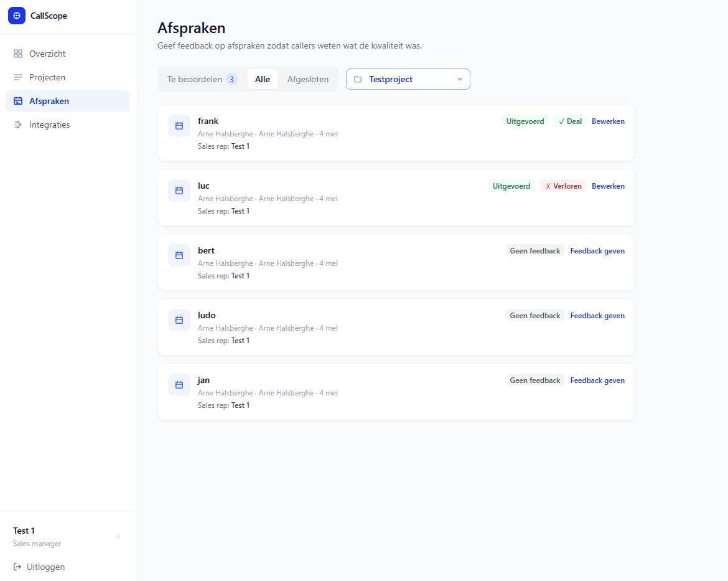Click the appointment name ludo
This screenshot has width=728, height=581.
(207, 315)
